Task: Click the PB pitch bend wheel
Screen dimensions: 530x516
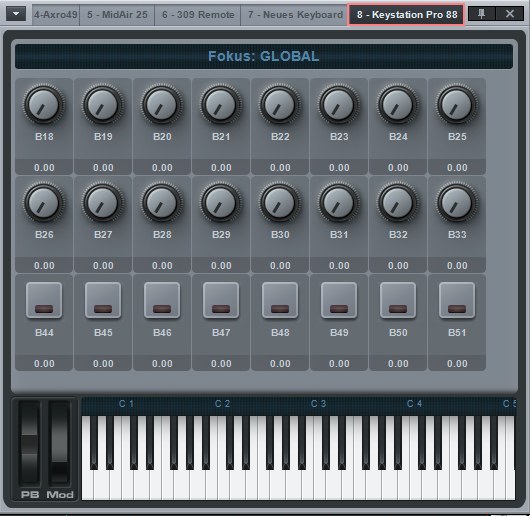Action: point(29,443)
